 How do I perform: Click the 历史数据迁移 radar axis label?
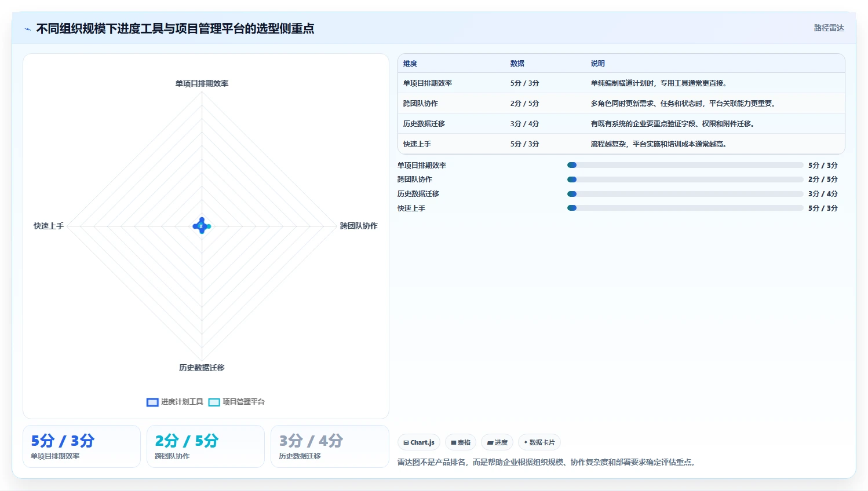pos(202,368)
